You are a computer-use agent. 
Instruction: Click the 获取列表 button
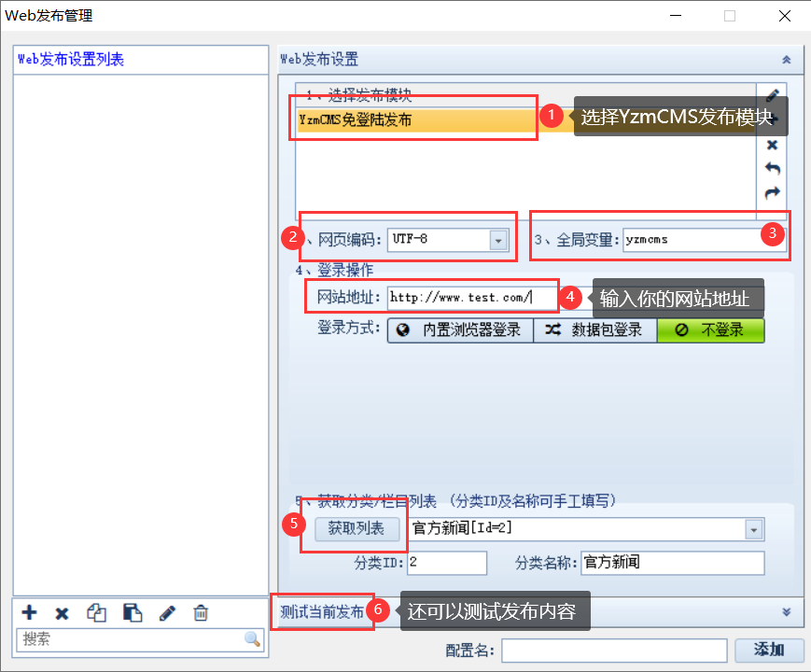click(357, 529)
